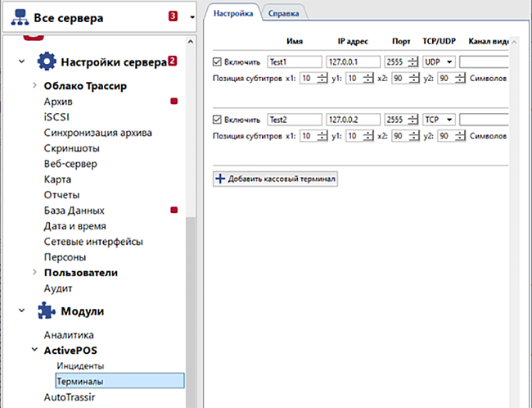
Task: Switch to the Справка tab
Action: click(284, 14)
